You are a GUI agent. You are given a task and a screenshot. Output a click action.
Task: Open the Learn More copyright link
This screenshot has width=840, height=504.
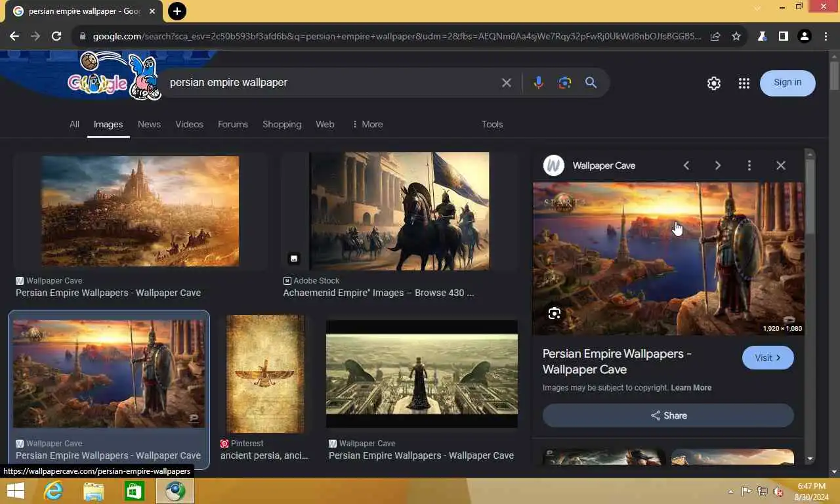tap(691, 388)
